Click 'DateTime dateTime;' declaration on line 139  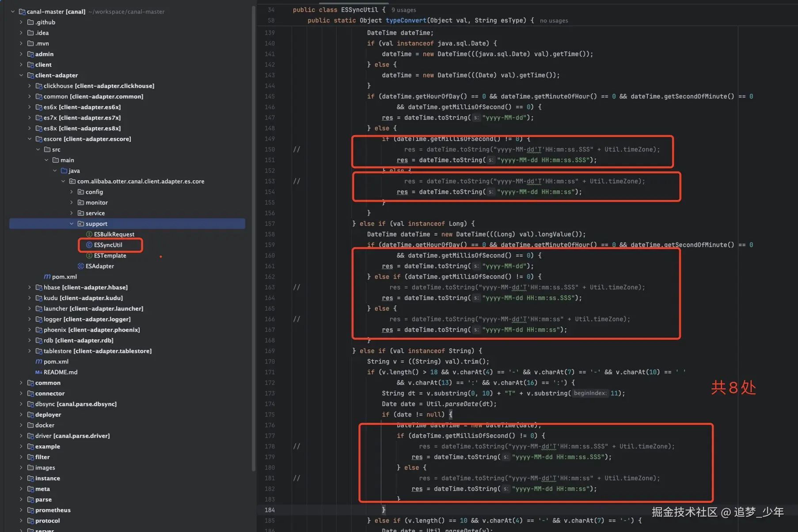(400, 33)
